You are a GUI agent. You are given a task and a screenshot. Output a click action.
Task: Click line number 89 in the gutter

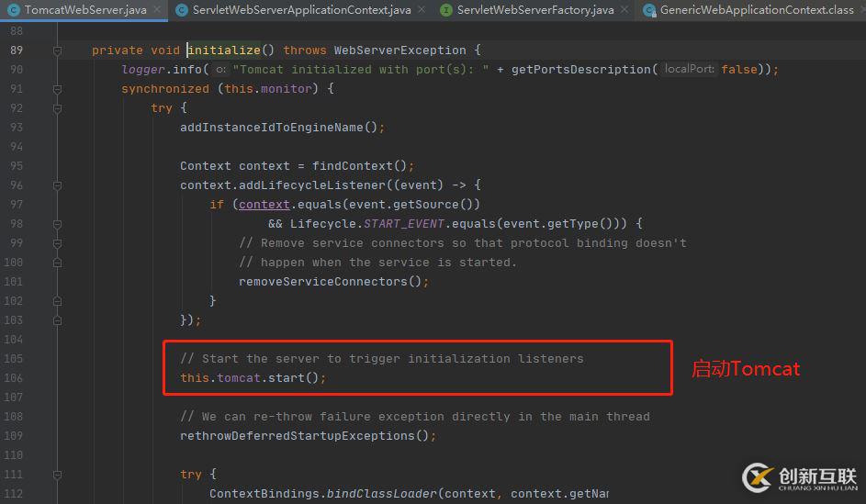[x=17, y=50]
